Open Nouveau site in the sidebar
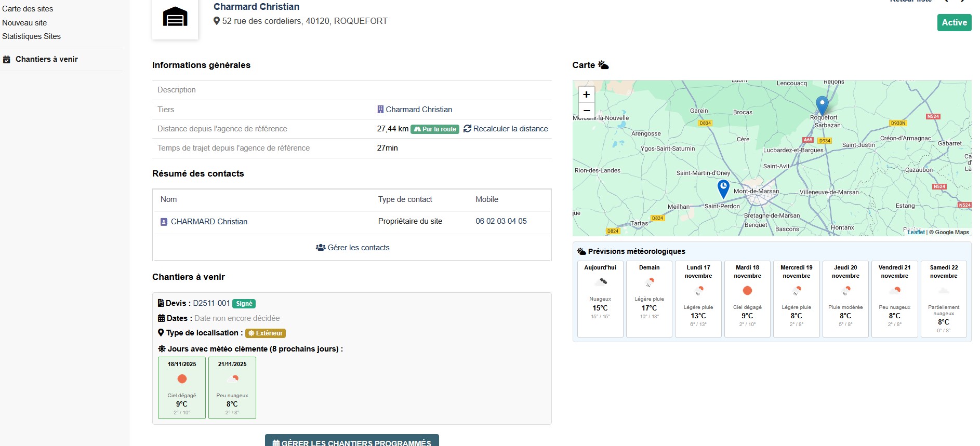 [x=24, y=23]
